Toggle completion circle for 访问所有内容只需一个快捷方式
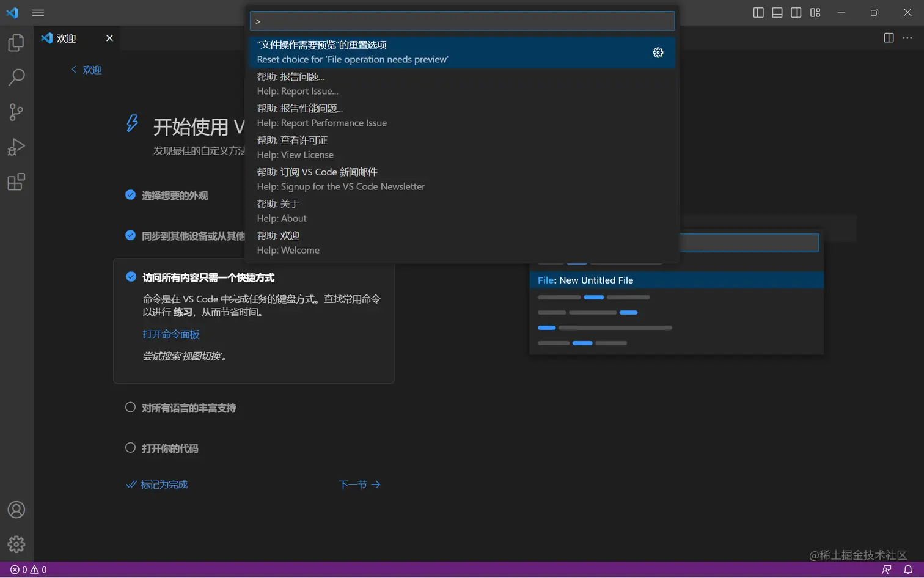Image resolution: width=924 pixels, height=578 pixels. (x=131, y=277)
